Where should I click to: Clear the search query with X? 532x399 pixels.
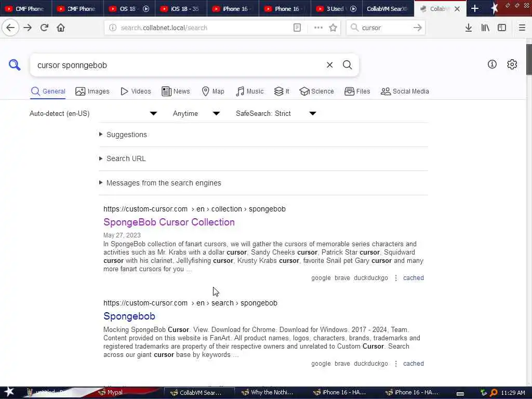tap(329, 65)
